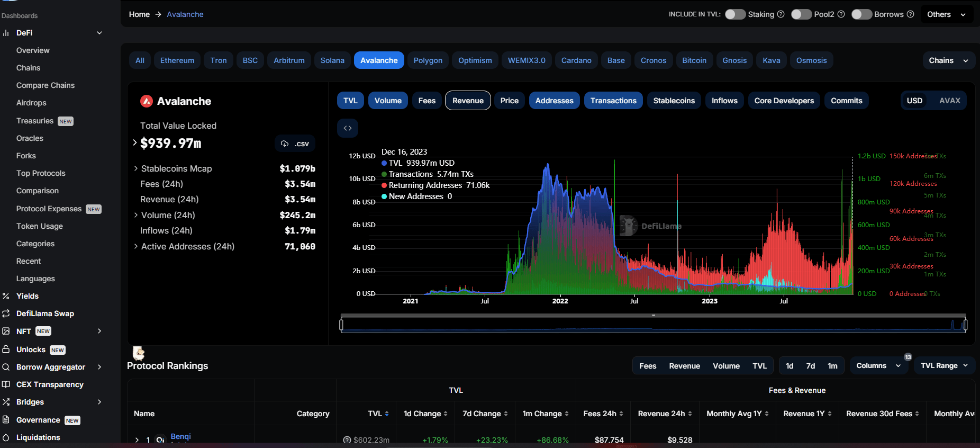Click the NFT image icon in sidebar
This screenshot has height=448, width=980.
click(x=6, y=331)
